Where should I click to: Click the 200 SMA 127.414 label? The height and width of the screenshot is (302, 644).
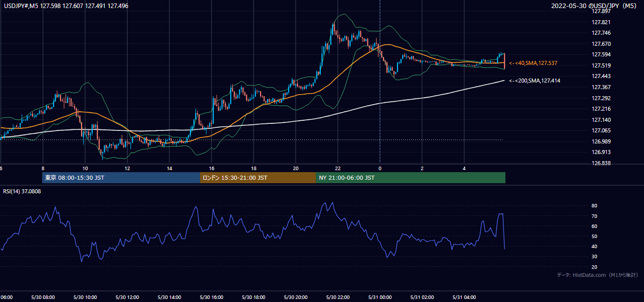tap(534, 81)
